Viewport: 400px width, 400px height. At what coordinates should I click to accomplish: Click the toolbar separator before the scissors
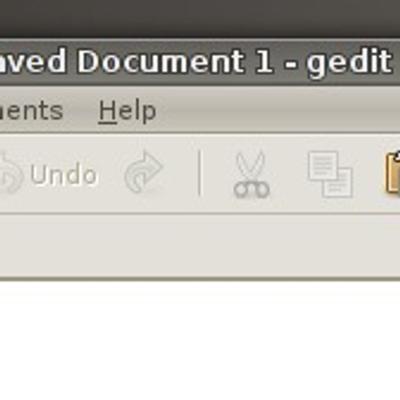point(199,173)
